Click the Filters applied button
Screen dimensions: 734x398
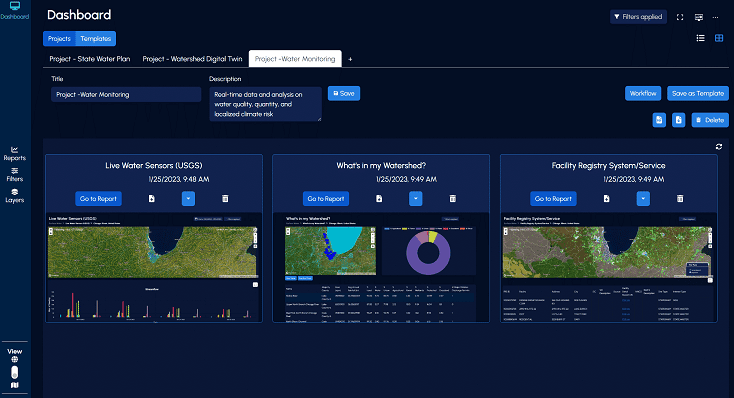pos(638,17)
